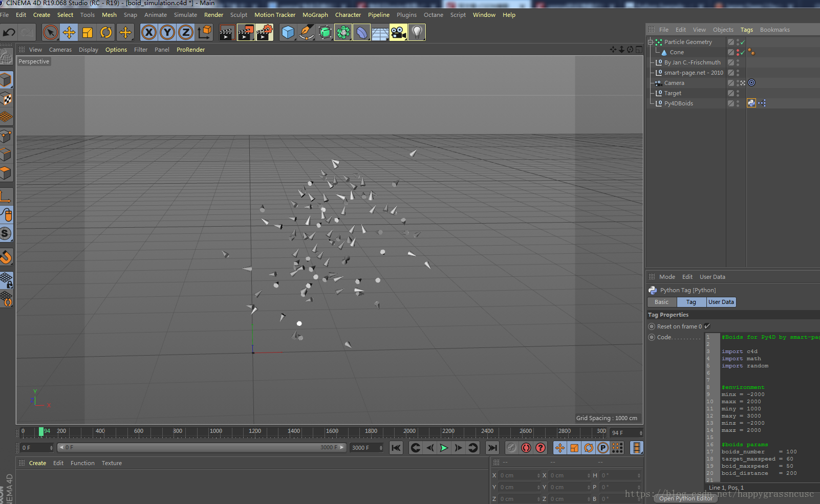820x504 pixels.
Task: Click the Python tag on Py4DBoids
Action: click(751, 103)
